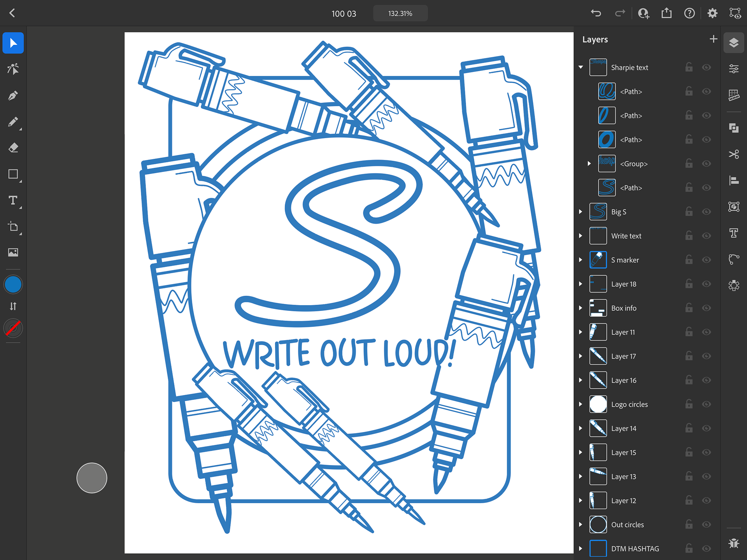Open the Repeat panel icon
Screen dimensions: 747x560
(734, 285)
